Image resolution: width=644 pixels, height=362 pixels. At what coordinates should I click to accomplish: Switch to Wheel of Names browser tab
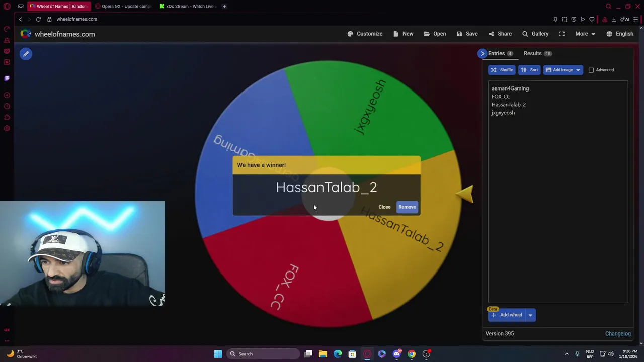tap(58, 6)
